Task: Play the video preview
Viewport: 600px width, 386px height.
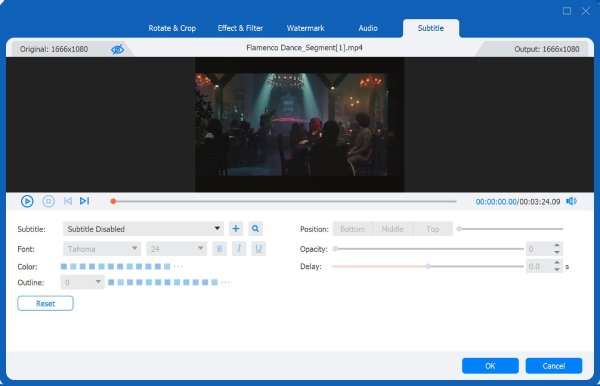Action: coord(27,201)
